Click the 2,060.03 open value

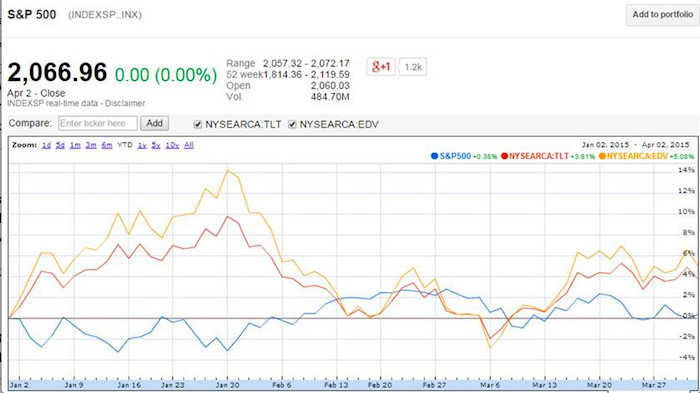coord(330,86)
